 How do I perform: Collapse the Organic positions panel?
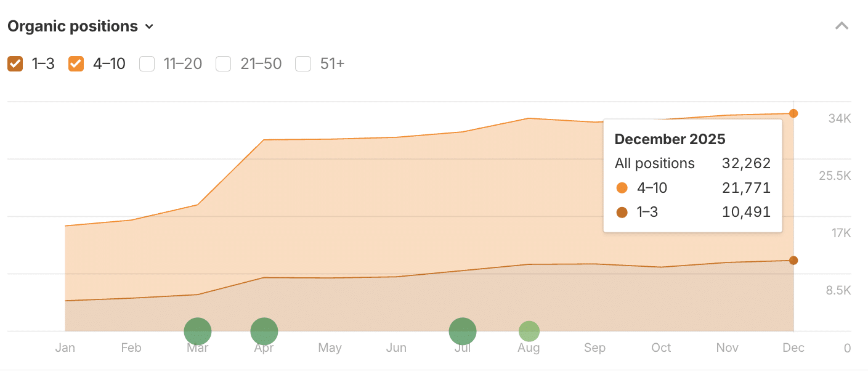coord(842,26)
